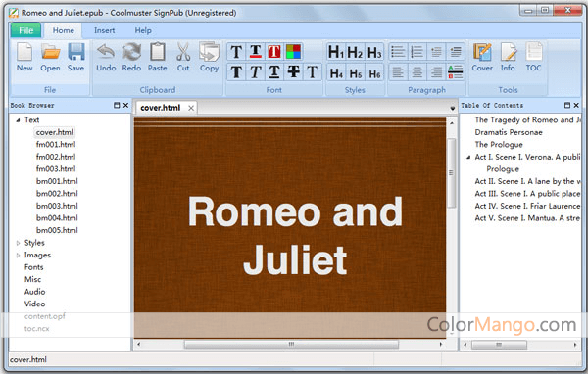Apply Heading 2 style

355,52
